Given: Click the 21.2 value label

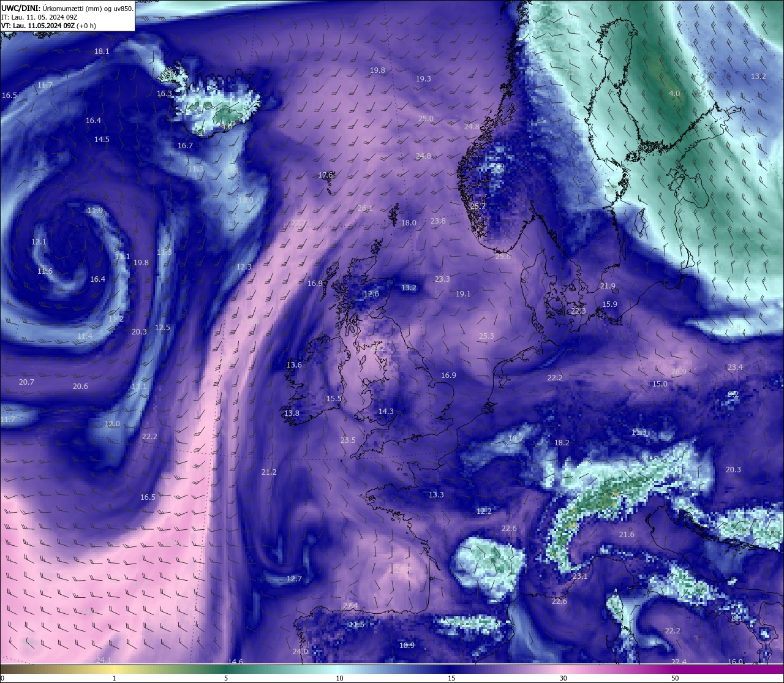Looking at the screenshot, I should [x=269, y=472].
